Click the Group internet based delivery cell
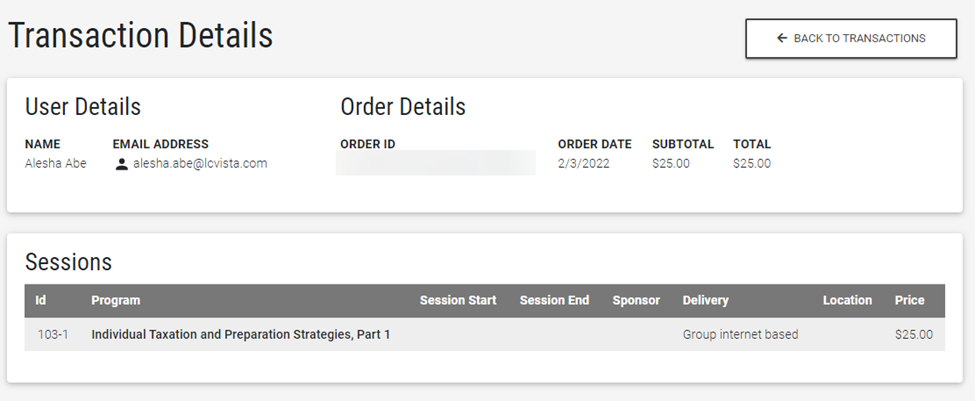Screen dimensions: 975x401 click(740, 335)
